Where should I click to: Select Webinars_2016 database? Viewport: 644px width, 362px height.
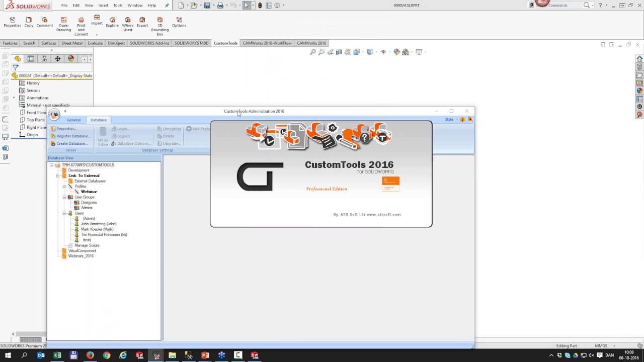(80, 256)
